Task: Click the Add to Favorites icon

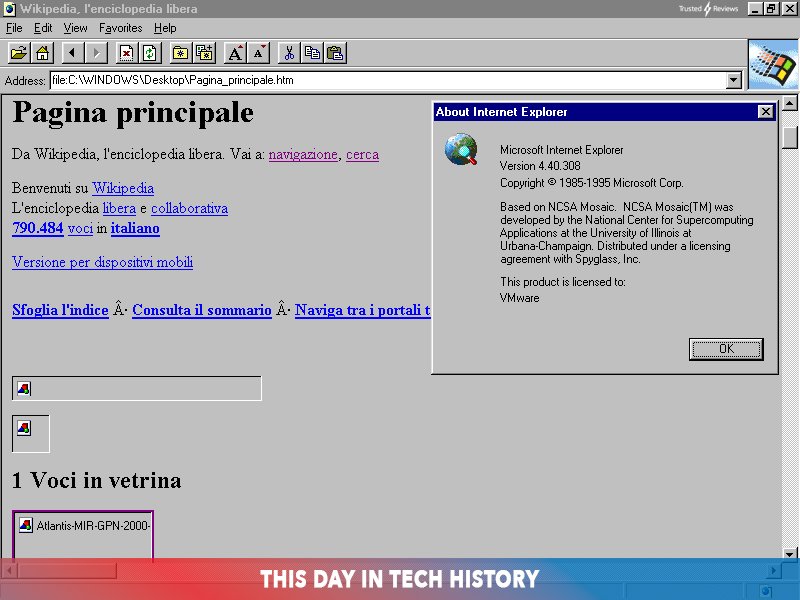Action: tap(204, 53)
